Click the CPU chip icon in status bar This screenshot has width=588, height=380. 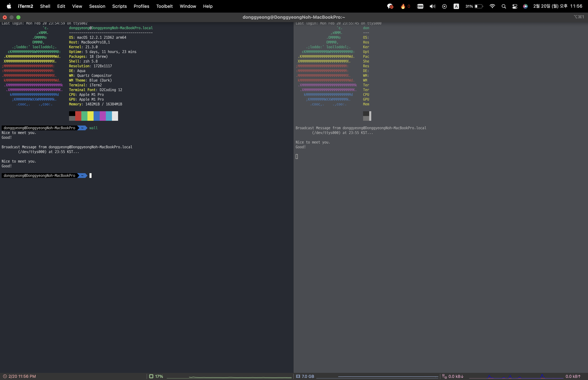click(x=151, y=376)
